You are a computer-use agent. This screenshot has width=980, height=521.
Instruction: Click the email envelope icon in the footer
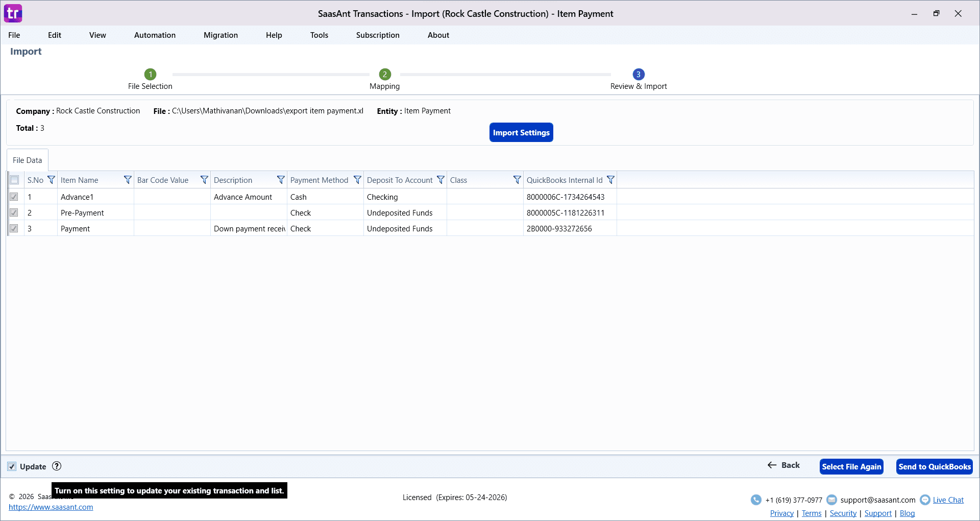pyautogui.click(x=831, y=500)
